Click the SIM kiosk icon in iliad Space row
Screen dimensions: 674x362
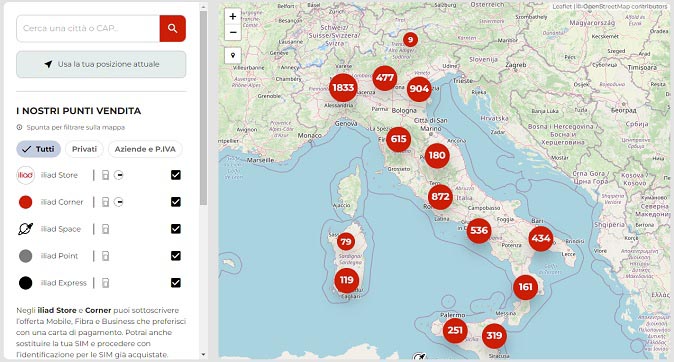(x=105, y=229)
